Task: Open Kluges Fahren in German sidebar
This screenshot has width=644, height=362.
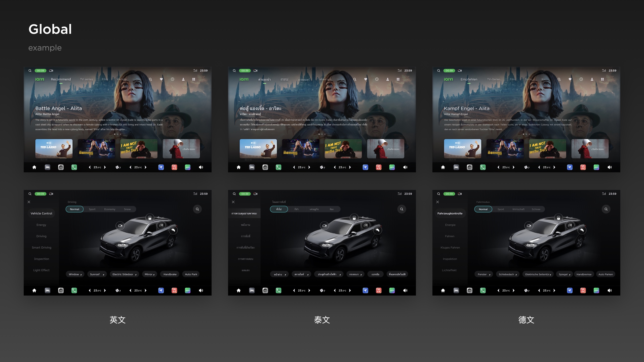Action: click(x=450, y=248)
